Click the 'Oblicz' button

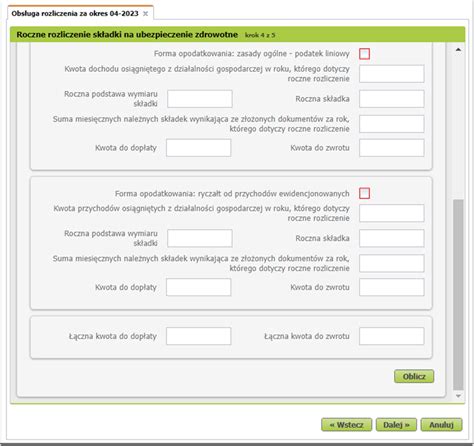tap(414, 376)
